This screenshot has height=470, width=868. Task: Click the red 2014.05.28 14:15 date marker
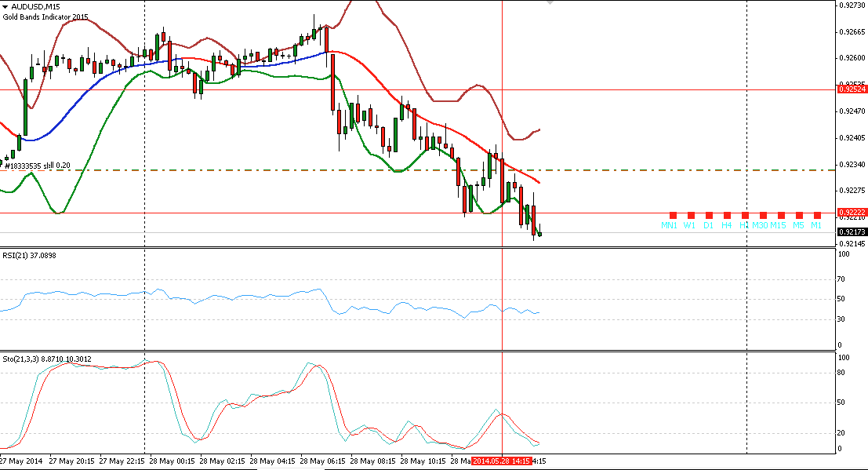(503, 461)
